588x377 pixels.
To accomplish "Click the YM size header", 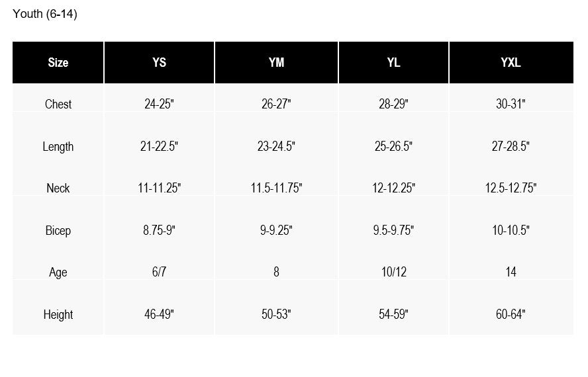I will (x=276, y=63).
